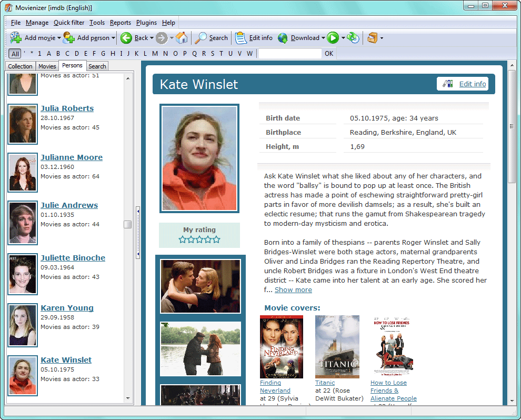Image resolution: width=521 pixels, height=420 pixels.
Task: Click the Download globe icon
Action: tap(283, 38)
